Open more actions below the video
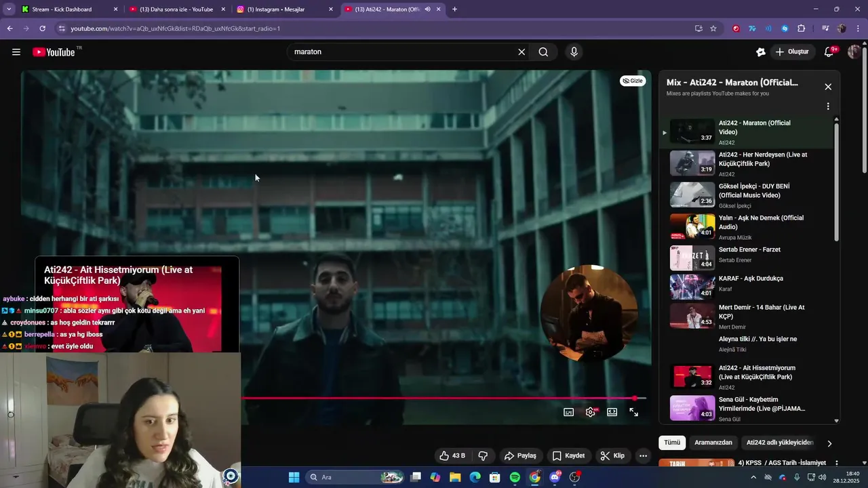The width and height of the screenshot is (868, 488). (x=644, y=455)
